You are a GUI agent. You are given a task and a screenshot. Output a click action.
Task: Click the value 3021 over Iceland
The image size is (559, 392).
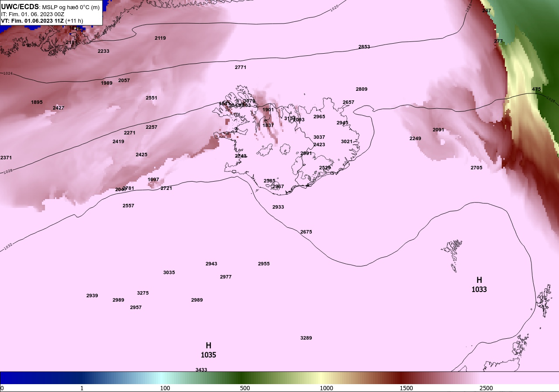tap(347, 141)
